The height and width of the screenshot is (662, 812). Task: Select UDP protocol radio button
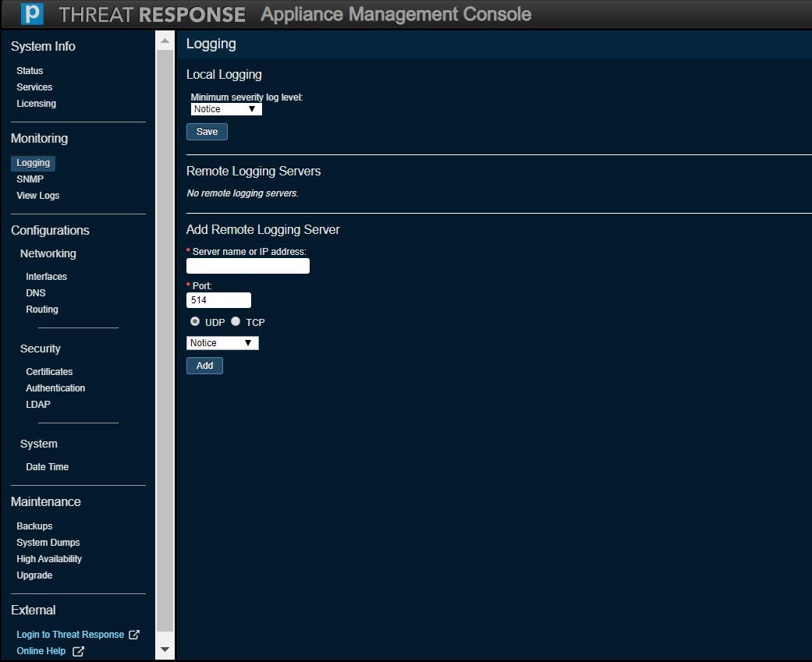(x=195, y=321)
